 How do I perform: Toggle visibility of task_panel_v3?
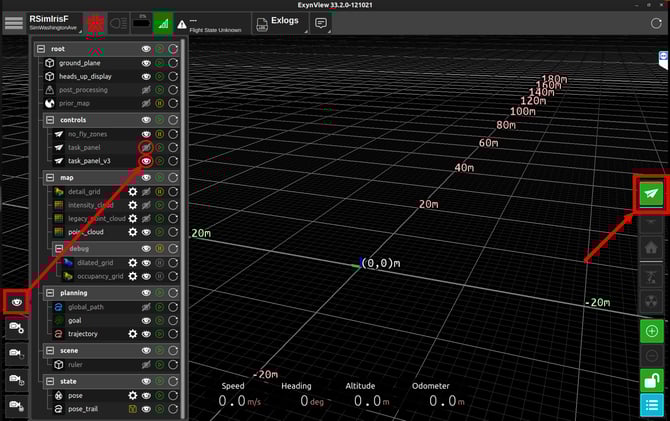coord(146,161)
